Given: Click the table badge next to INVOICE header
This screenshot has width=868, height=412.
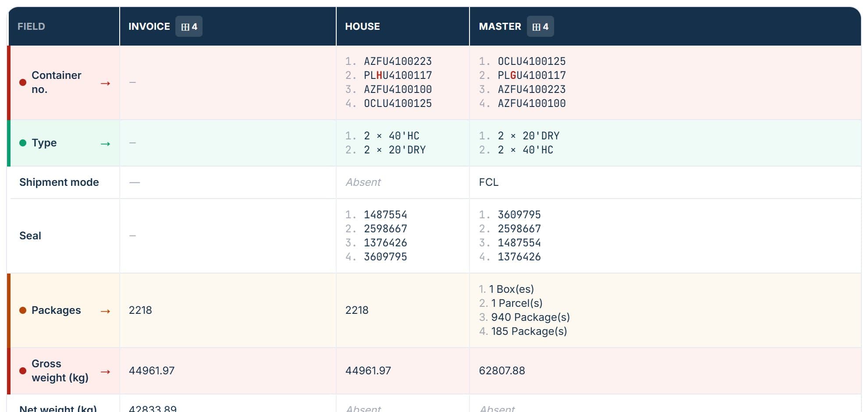Looking at the screenshot, I should 189,26.
